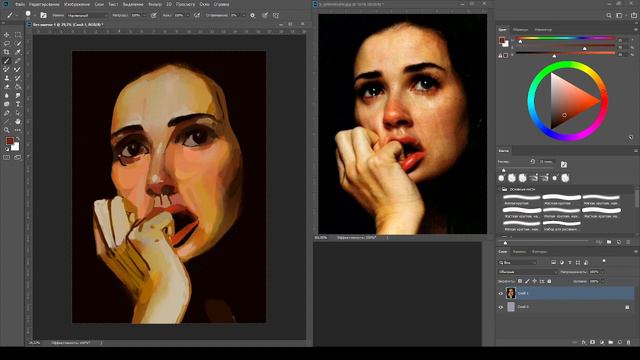Click the share icon at top right
Image resolution: width=640 pixels, height=360 pixels.
point(633,15)
